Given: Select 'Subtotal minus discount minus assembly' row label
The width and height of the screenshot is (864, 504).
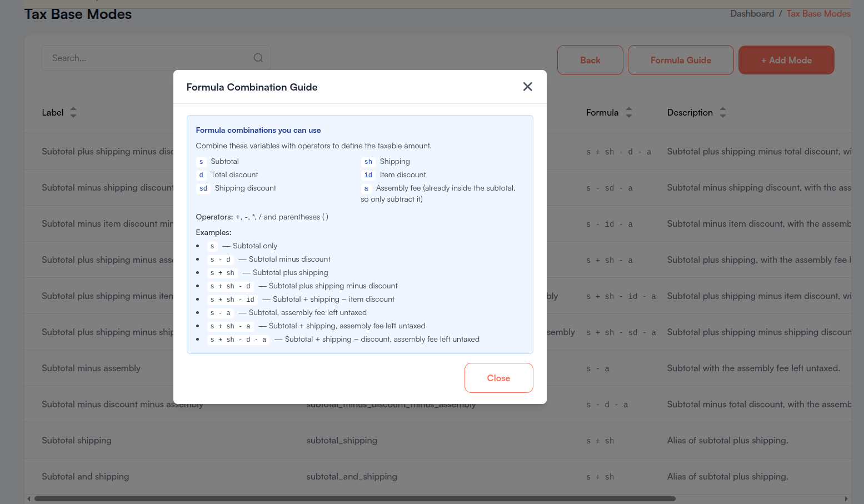Looking at the screenshot, I should point(122,404).
